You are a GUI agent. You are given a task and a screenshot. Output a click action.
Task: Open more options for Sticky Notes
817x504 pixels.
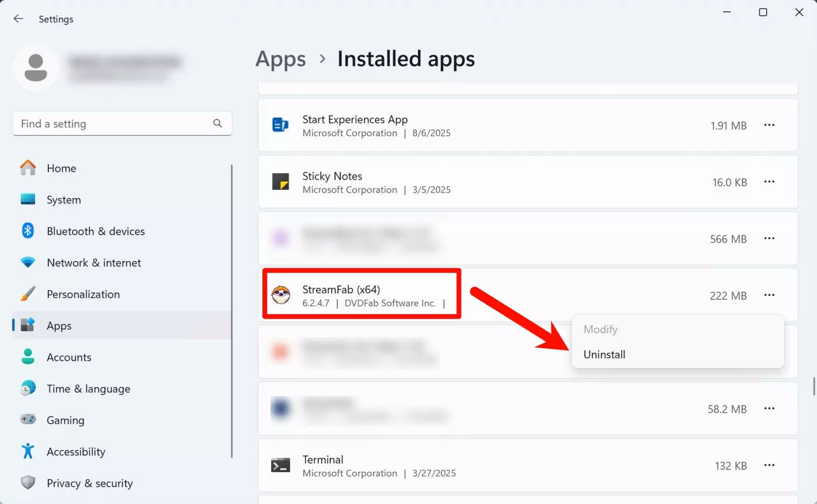pyautogui.click(x=769, y=182)
